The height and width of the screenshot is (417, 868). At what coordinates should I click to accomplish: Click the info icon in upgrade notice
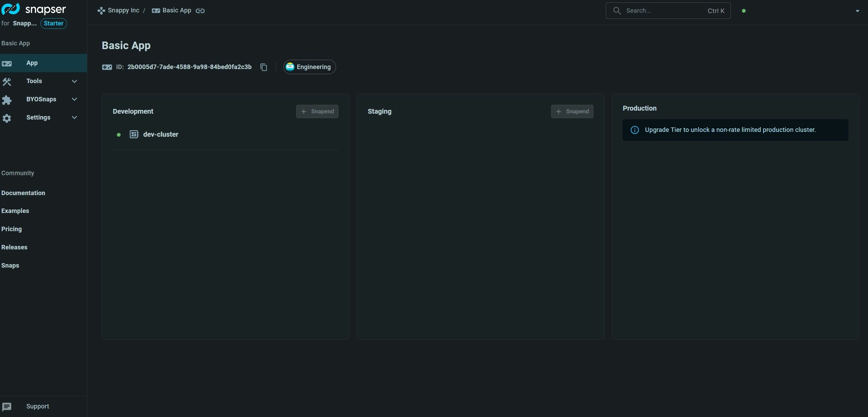click(x=634, y=130)
